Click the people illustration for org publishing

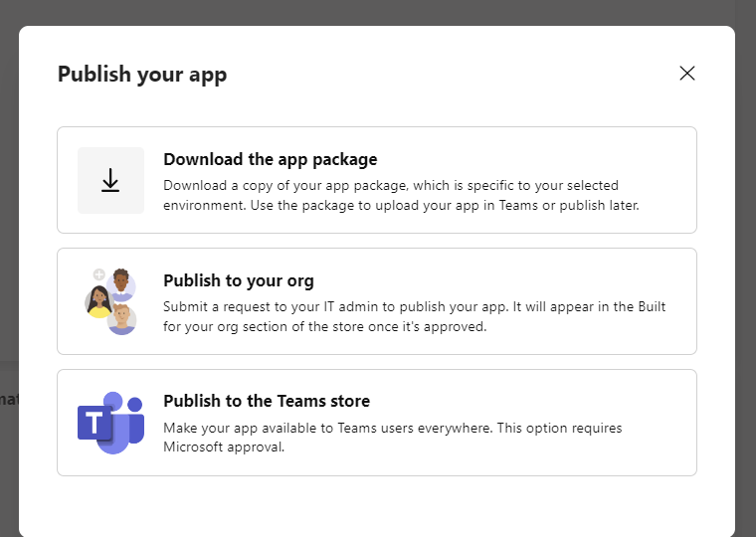point(110,301)
